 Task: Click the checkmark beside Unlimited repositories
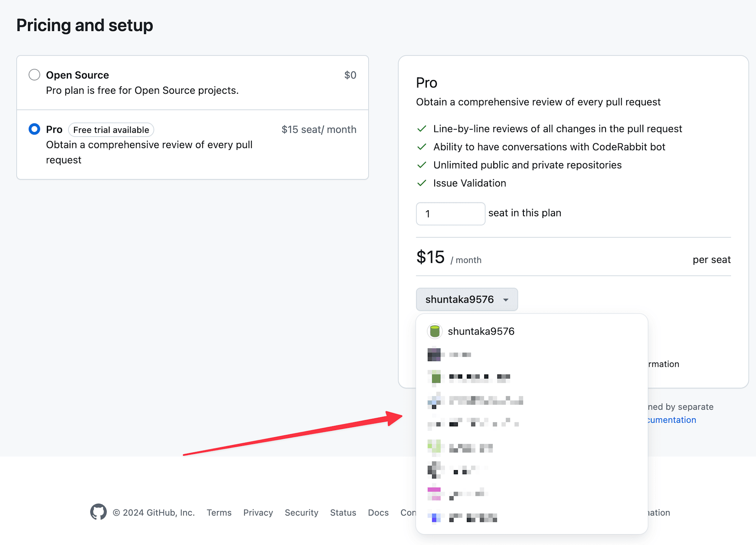click(x=422, y=165)
